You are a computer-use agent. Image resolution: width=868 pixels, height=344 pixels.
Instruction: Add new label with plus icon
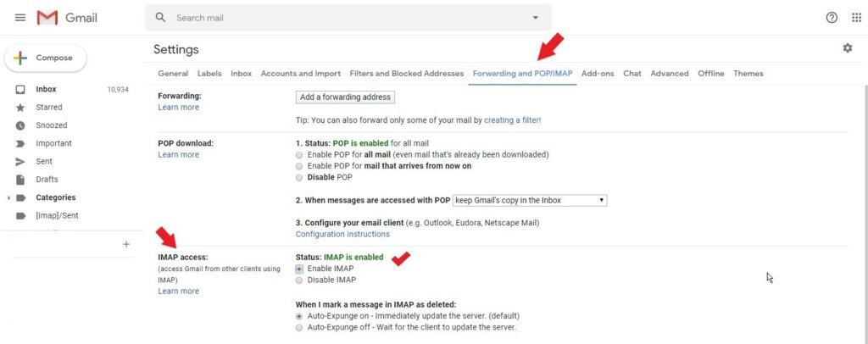(126, 244)
